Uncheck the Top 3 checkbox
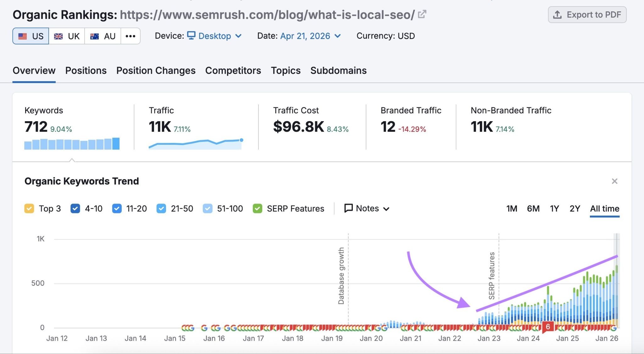This screenshot has width=644, height=354. pyautogui.click(x=29, y=209)
